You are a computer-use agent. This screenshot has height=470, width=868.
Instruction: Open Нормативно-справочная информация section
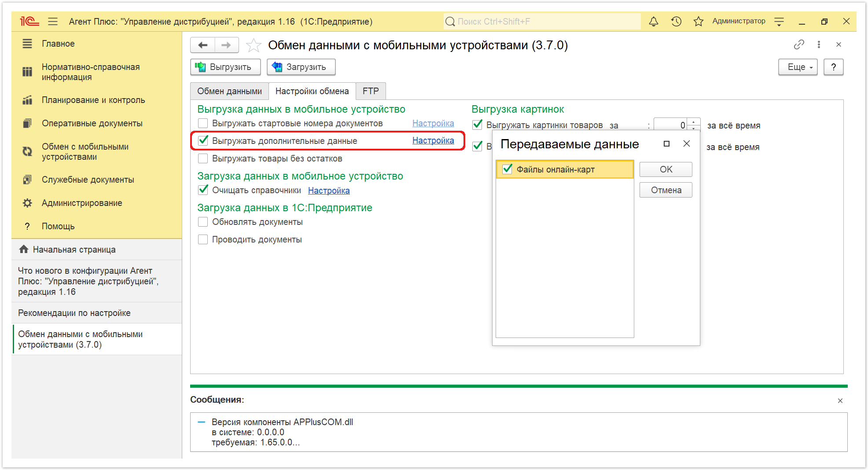[x=96, y=72]
